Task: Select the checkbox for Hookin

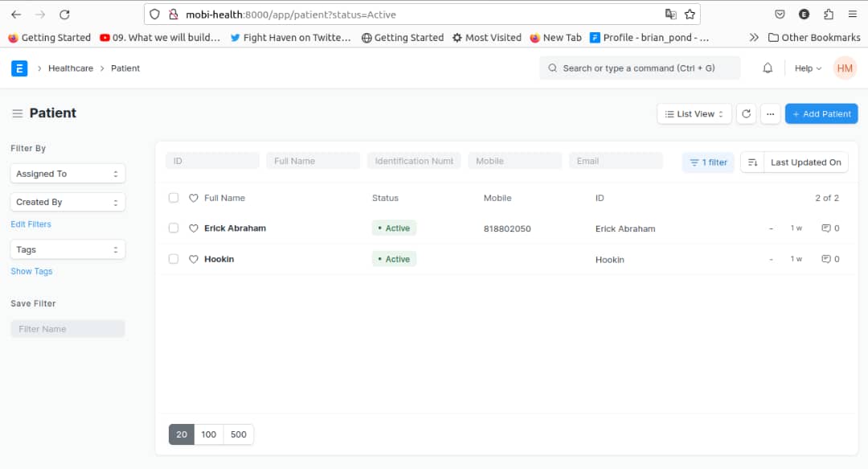Action: [174, 259]
